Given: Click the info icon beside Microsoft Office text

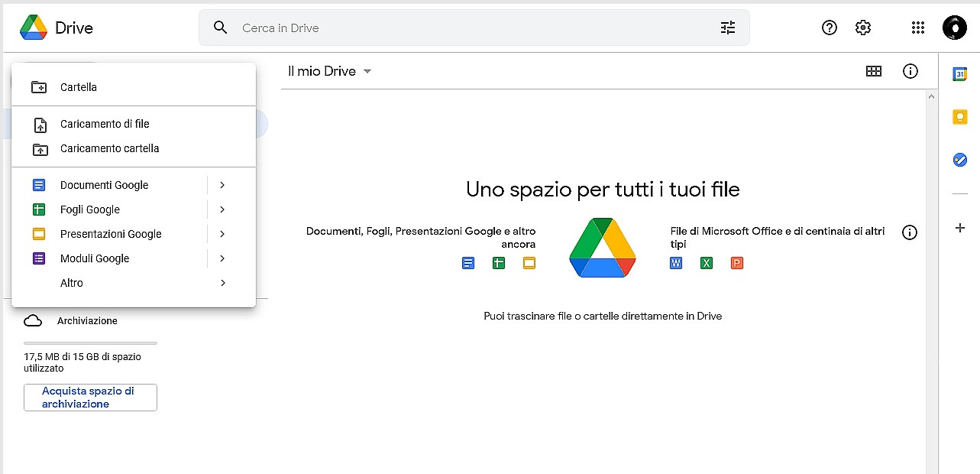Looking at the screenshot, I should 910,232.
